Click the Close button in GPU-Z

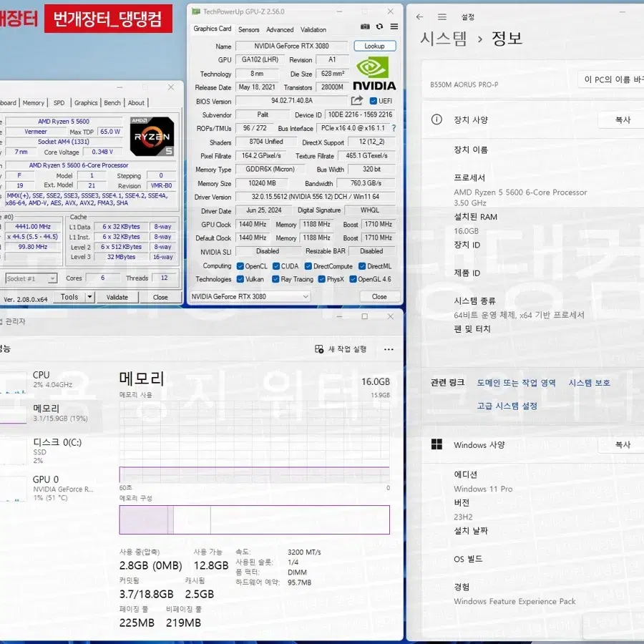(379, 296)
